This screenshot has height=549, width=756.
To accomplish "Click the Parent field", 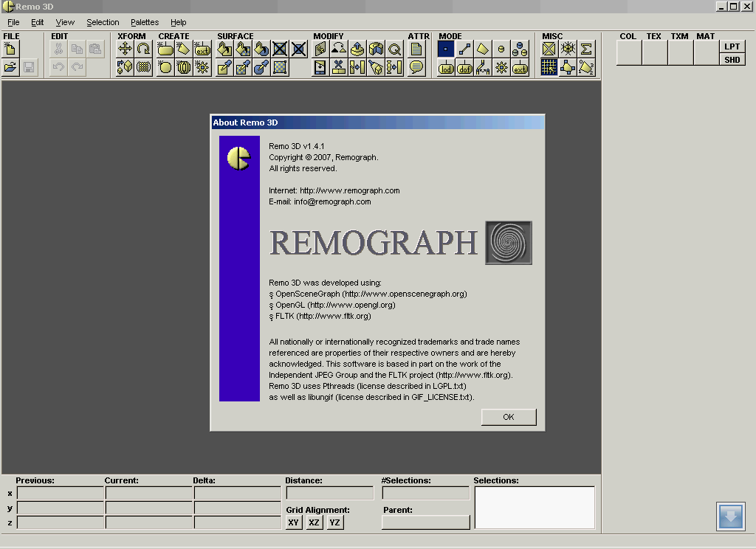I will click(426, 522).
